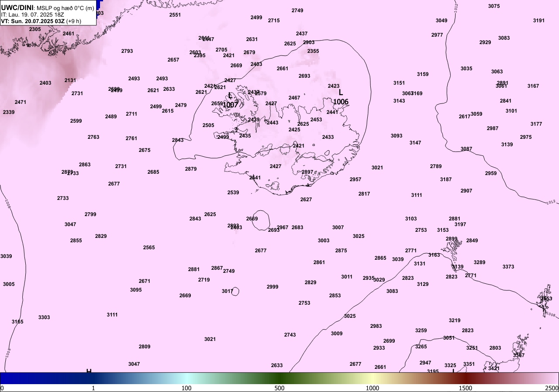Click the height value 3219
This screenshot has height=392, width=559.
(x=455, y=320)
